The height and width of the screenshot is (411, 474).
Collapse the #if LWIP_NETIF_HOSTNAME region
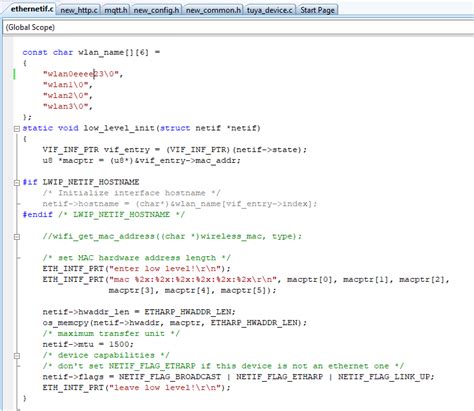point(17,182)
